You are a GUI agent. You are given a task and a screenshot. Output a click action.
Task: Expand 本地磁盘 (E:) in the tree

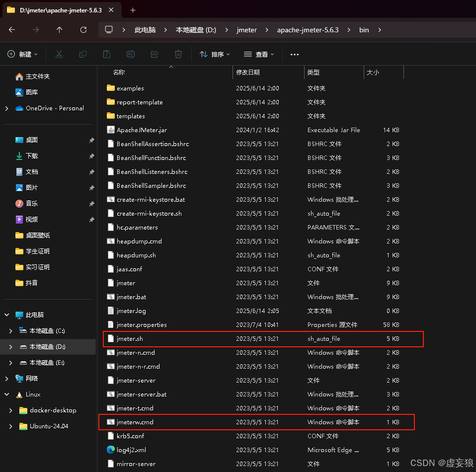10,362
